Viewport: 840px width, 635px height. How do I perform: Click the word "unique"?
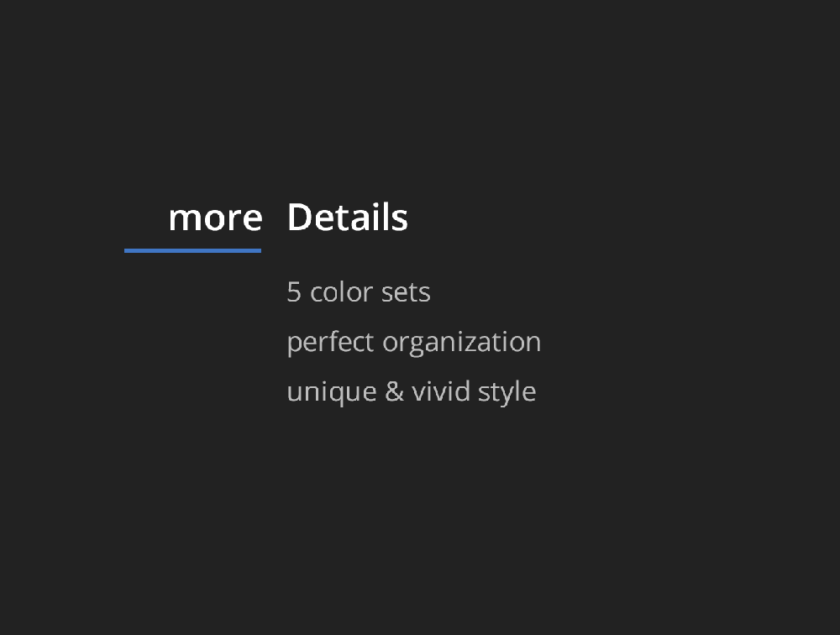(x=332, y=393)
